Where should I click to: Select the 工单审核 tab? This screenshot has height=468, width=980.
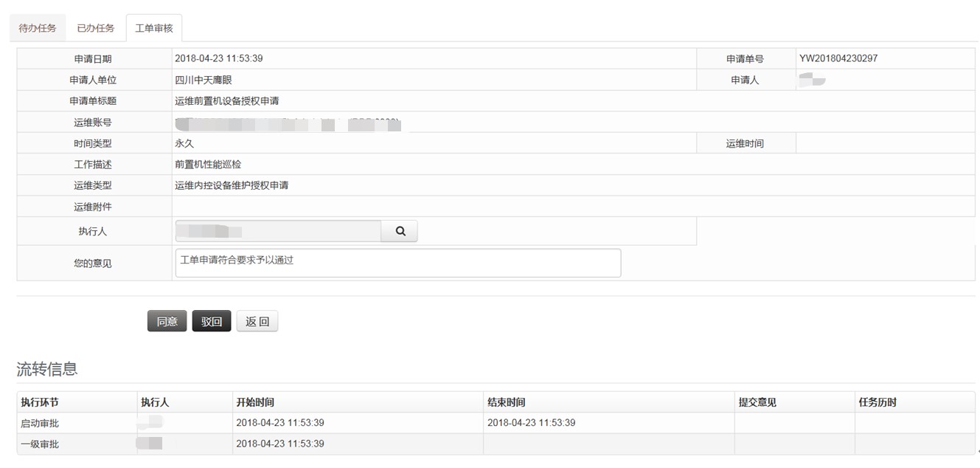click(153, 28)
